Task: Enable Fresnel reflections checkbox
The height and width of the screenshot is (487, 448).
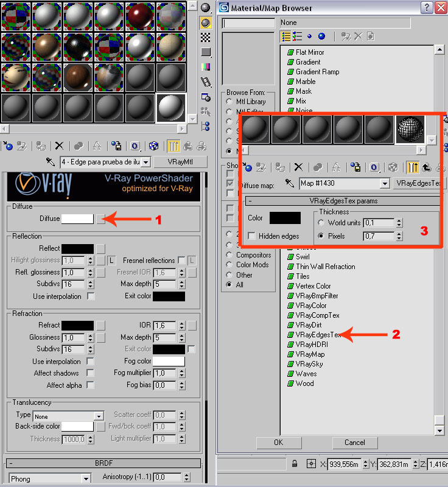Action: [181, 260]
